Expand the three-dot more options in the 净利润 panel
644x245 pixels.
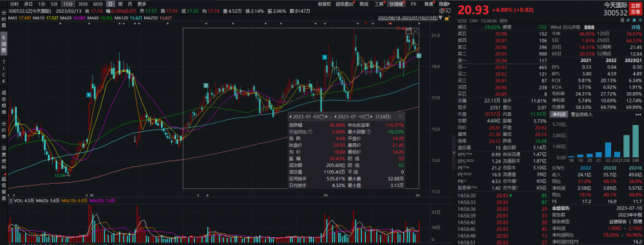click(638, 115)
